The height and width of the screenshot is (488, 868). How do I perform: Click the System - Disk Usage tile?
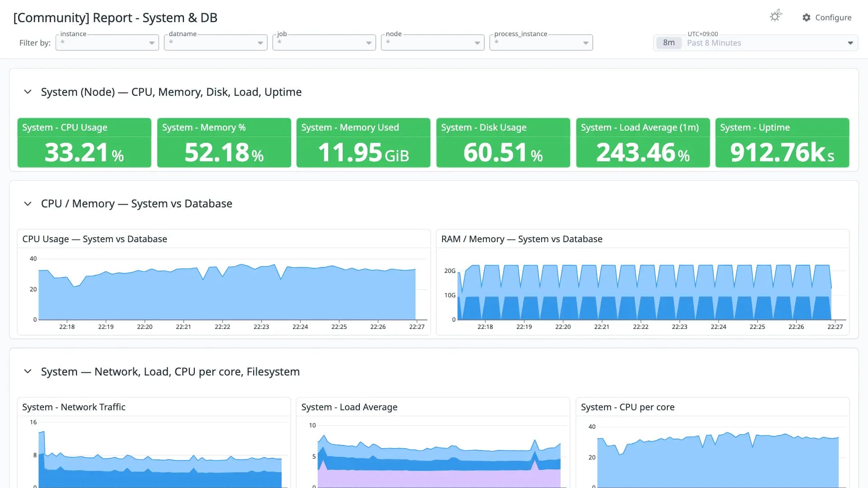(503, 143)
